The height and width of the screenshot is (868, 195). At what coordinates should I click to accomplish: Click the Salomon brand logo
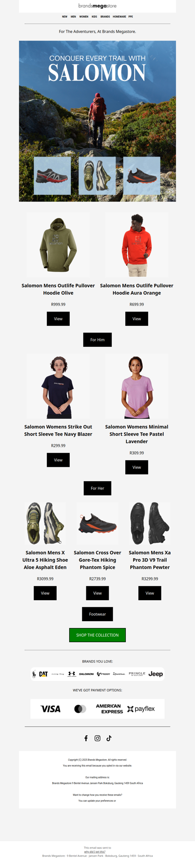[x=86, y=674]
